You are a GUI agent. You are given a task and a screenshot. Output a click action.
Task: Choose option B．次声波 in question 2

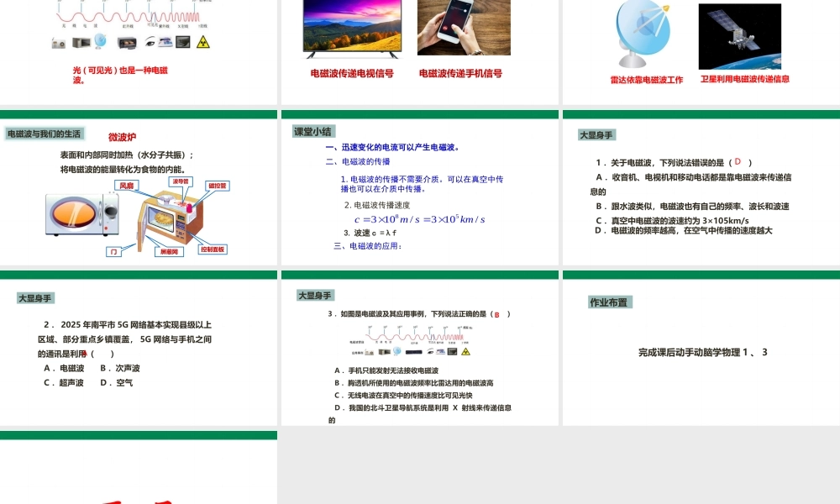pyautogui.click(x=120, y=368)
